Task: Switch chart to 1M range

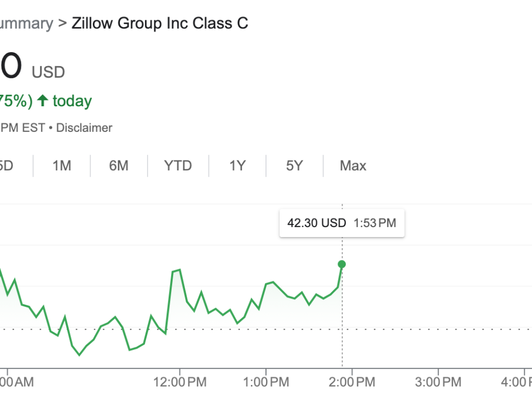Action: point(62,166)
